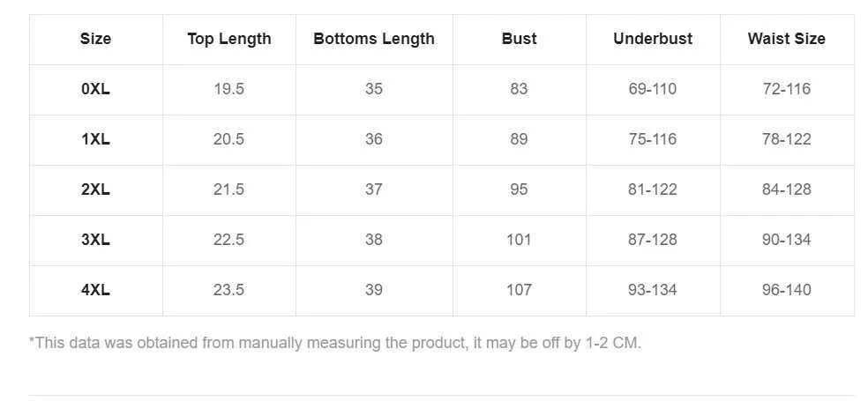Viewport: 868px width, 401px height.
Task: Click the Size column header
Action: 95,39
